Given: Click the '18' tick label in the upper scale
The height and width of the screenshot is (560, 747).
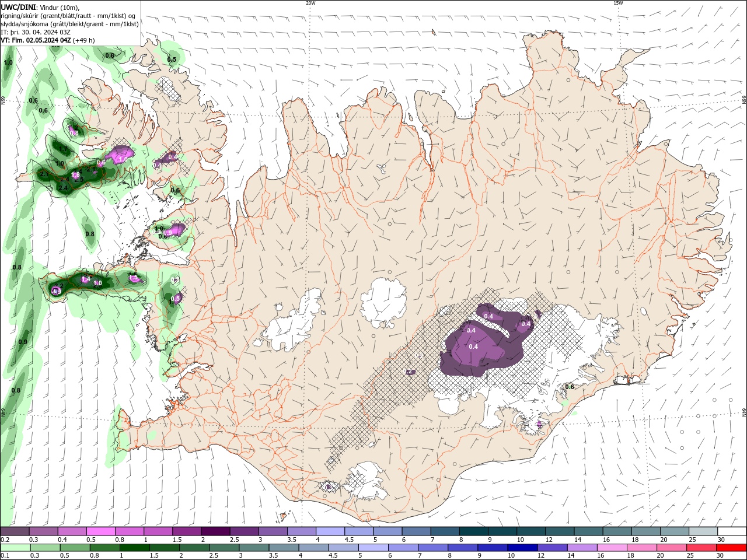Looking at the screenshot, I should click(634, 540).
